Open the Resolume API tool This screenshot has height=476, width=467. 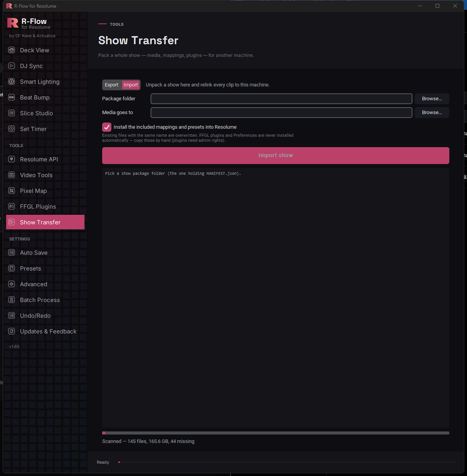coord(45,159)
